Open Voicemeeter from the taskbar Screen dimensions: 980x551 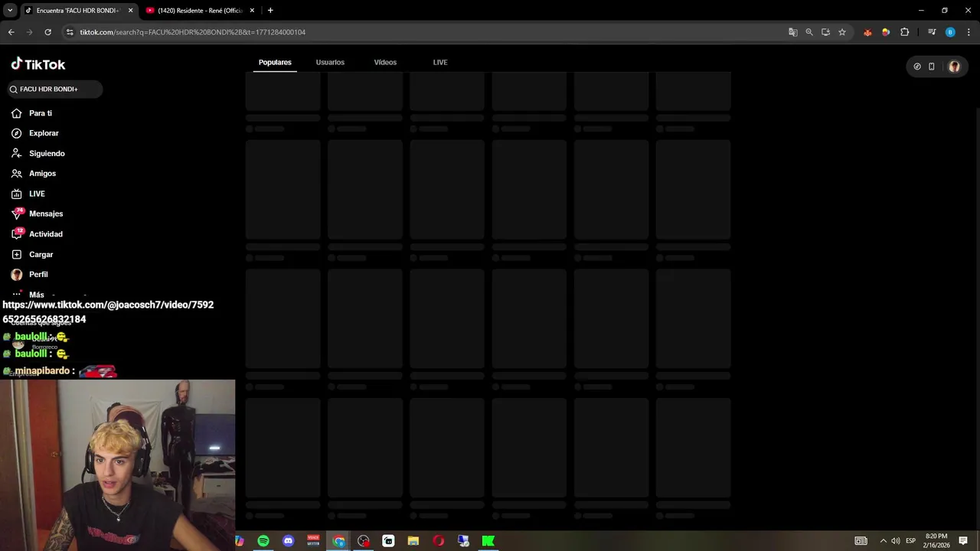(313, 541)
